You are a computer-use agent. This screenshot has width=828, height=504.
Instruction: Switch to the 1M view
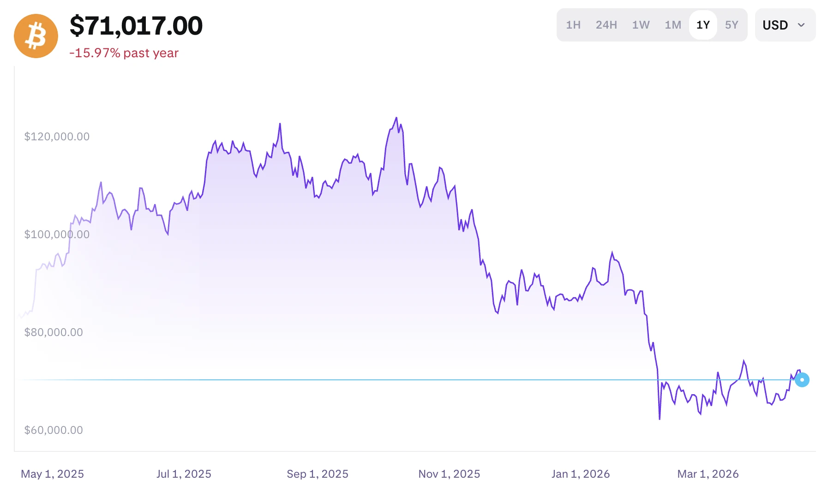coord(673,25)
